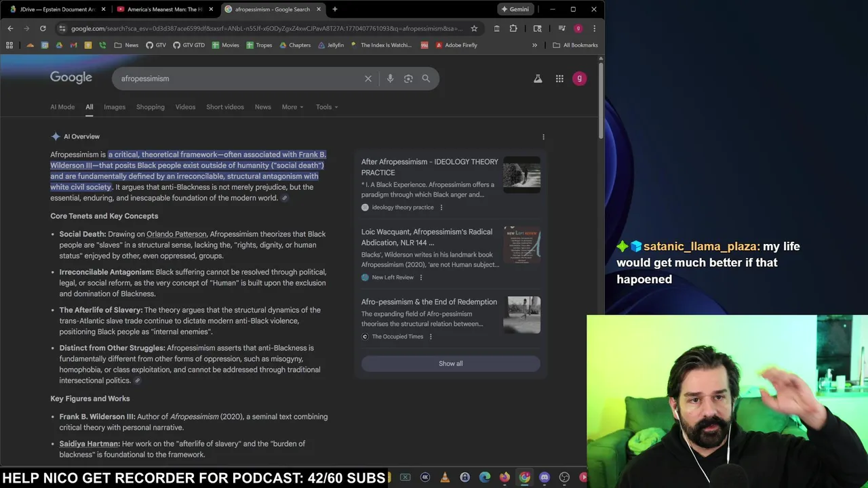Open the Tropes bookmark
Screen dimensions: 868x488
259,45
